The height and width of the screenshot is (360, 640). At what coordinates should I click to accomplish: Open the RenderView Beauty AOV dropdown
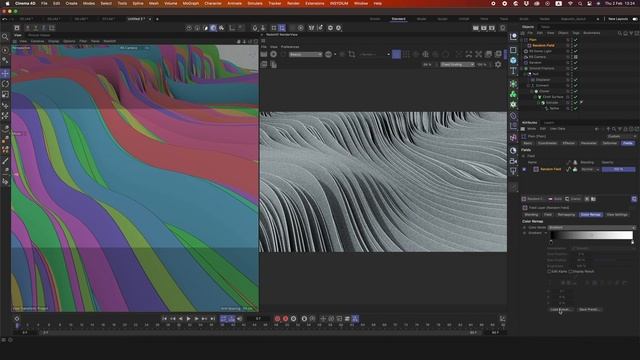coord(305,54)
